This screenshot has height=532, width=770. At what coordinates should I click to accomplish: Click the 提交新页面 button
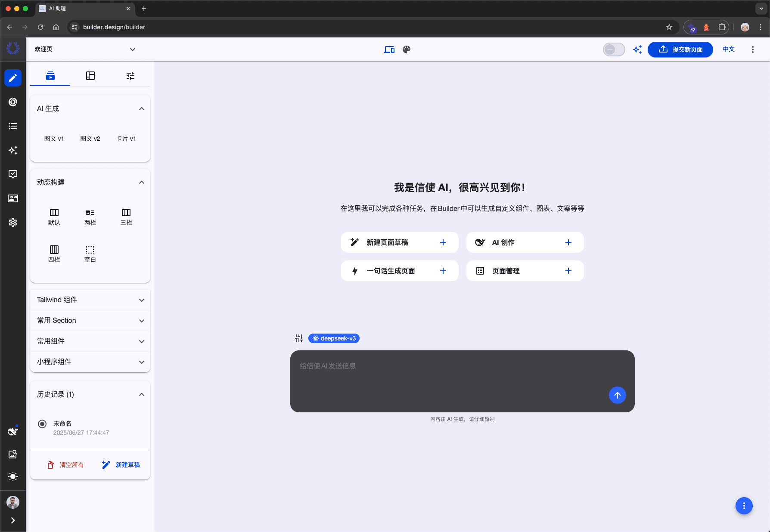680,49
